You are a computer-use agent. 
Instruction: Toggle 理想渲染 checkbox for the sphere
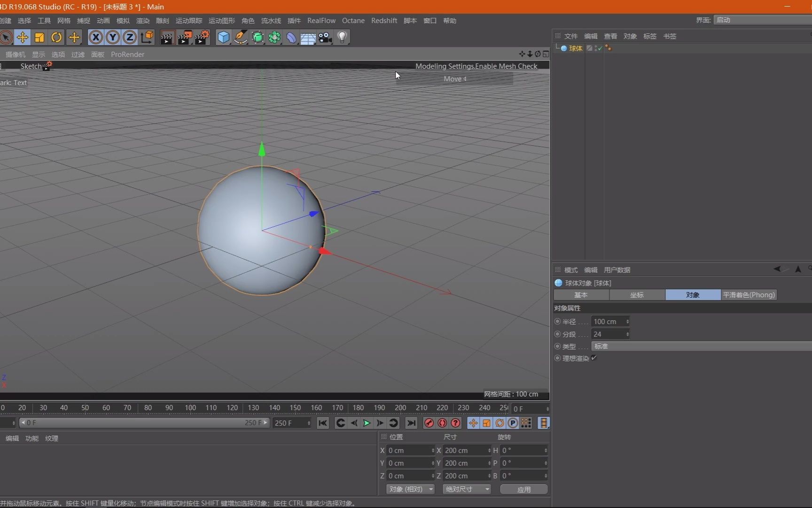pos(593,358)
